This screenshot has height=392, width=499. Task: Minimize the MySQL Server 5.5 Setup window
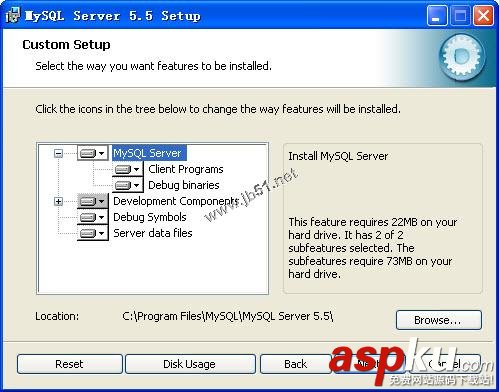pyautogui.click(x=437, y=16)
